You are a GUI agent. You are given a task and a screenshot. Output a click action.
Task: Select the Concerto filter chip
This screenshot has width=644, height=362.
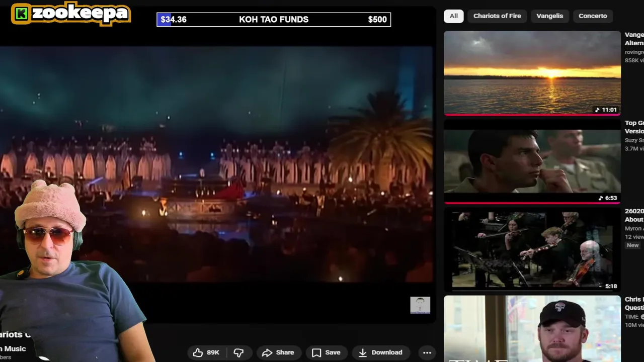pos(593,16)
